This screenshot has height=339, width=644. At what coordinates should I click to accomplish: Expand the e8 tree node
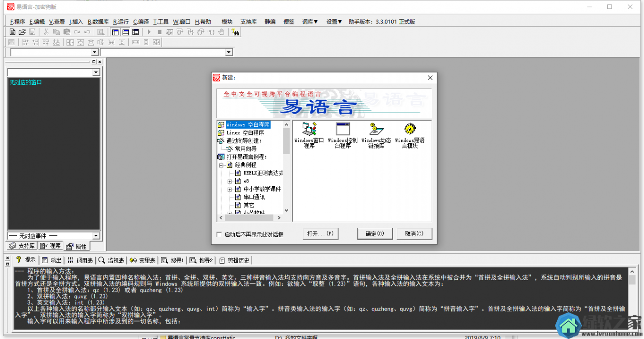point(230,181)
